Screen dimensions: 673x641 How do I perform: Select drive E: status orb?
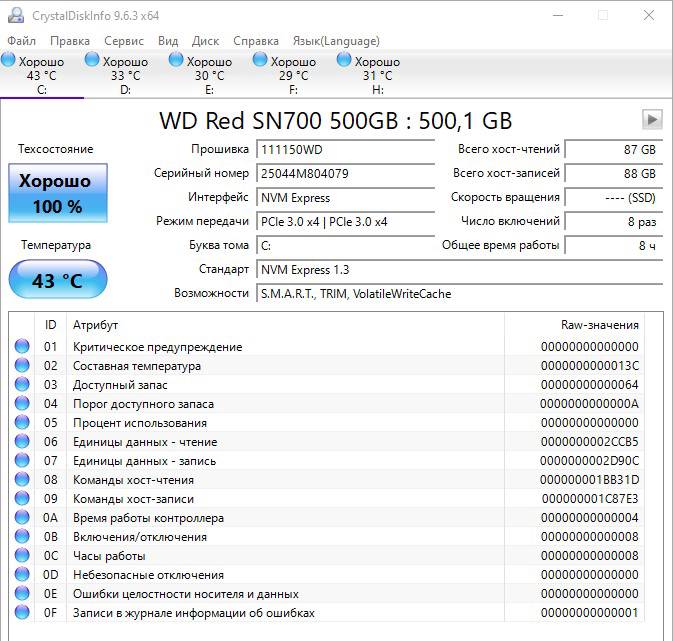[176, 60]
